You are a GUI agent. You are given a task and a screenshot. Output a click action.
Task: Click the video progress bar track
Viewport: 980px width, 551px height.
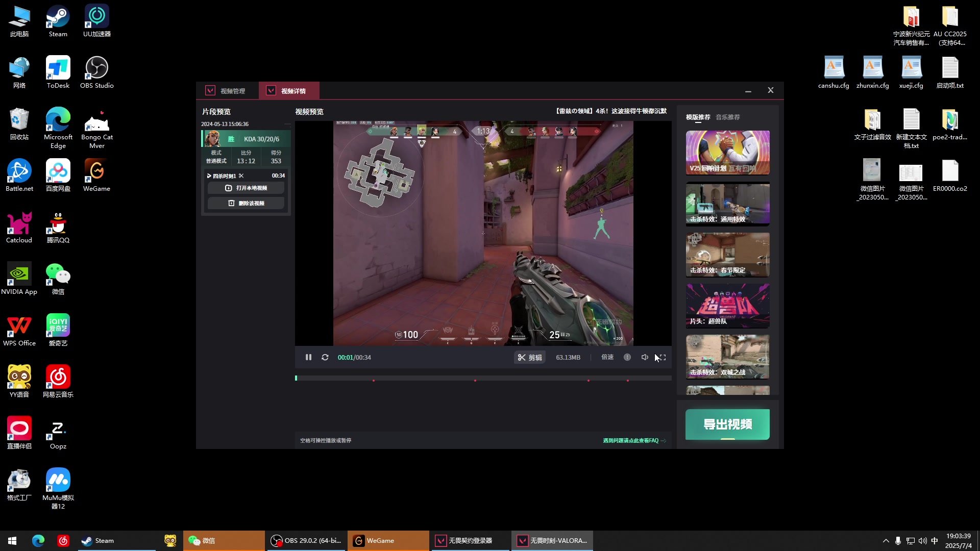(483, 378)
